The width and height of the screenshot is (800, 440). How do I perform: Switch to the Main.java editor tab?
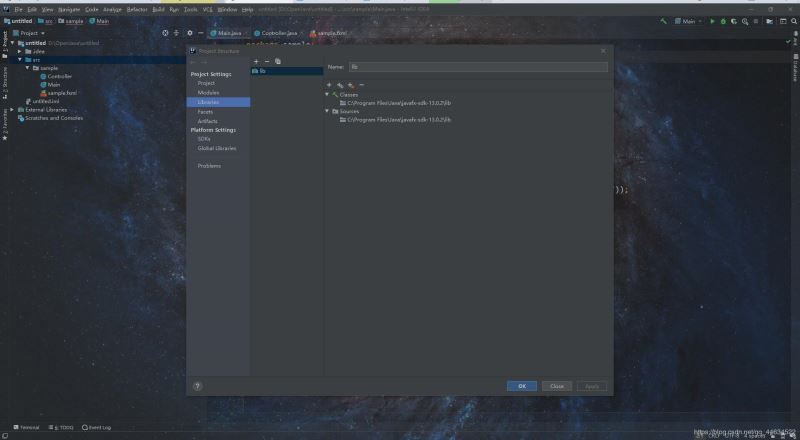[x=229, y=33]
